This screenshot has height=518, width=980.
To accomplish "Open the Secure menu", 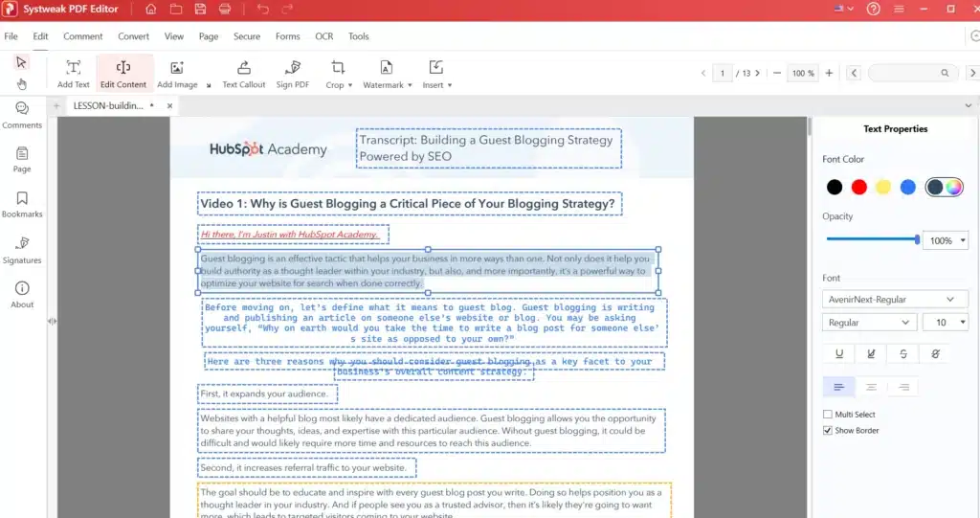I will (x=247, y=36).
